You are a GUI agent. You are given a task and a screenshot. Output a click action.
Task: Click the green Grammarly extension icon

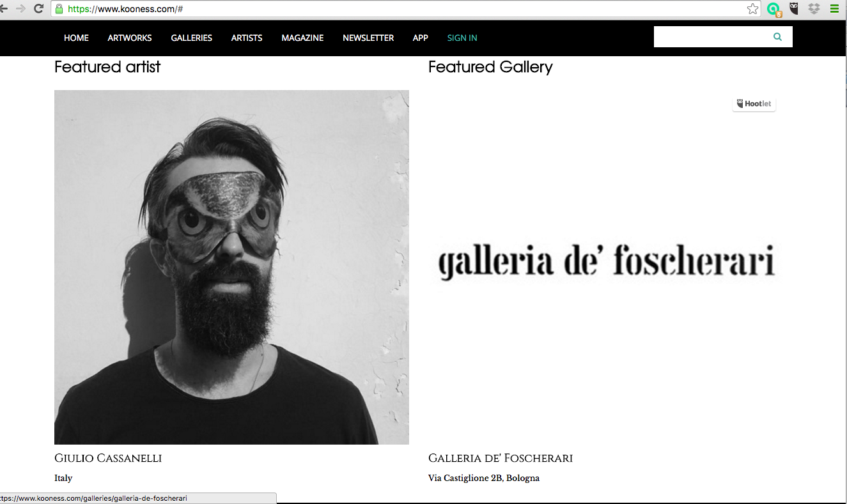(x=774, y=9)
